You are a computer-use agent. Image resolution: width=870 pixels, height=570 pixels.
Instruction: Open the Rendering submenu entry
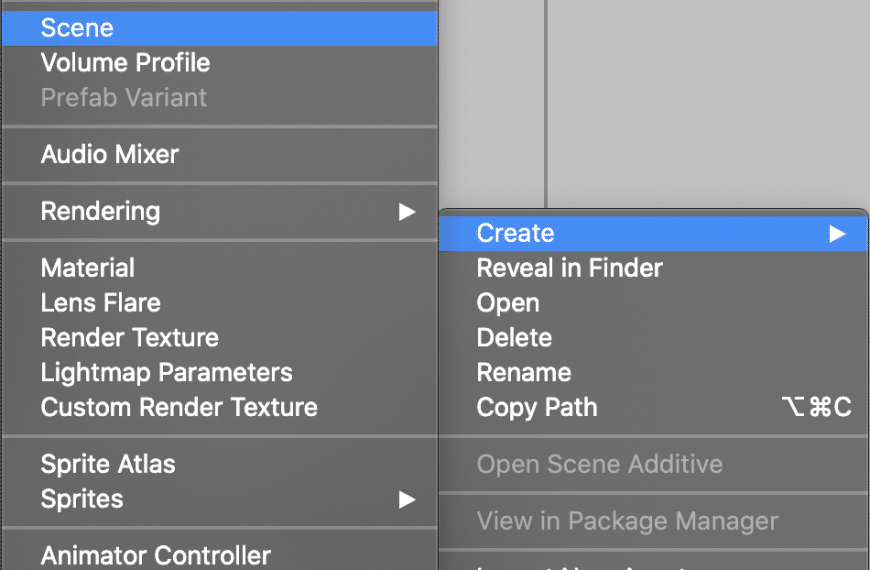click(220, 211)
